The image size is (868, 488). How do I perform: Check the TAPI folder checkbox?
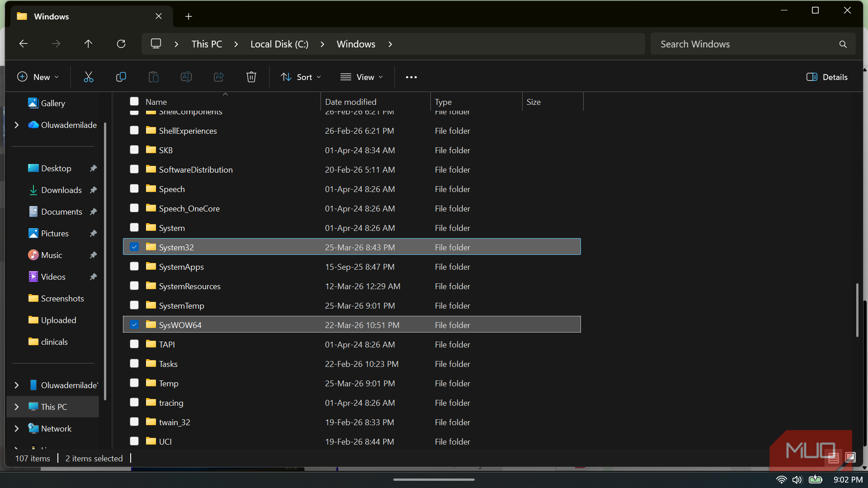134,344
